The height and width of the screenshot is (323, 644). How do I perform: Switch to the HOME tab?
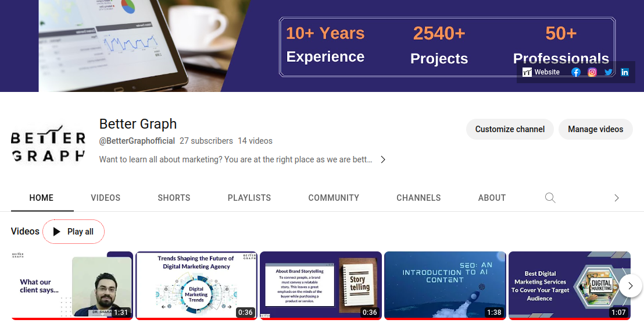(41, 198)
